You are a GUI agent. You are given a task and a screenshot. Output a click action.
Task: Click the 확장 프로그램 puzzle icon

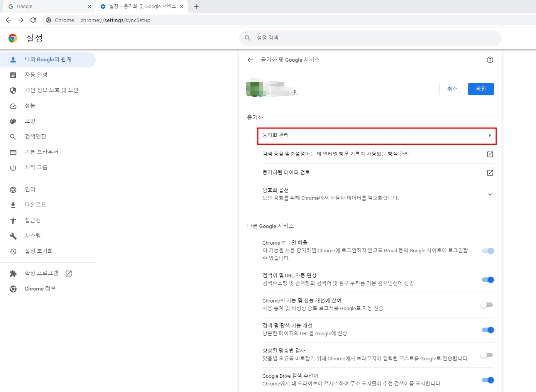coord(13,273)
